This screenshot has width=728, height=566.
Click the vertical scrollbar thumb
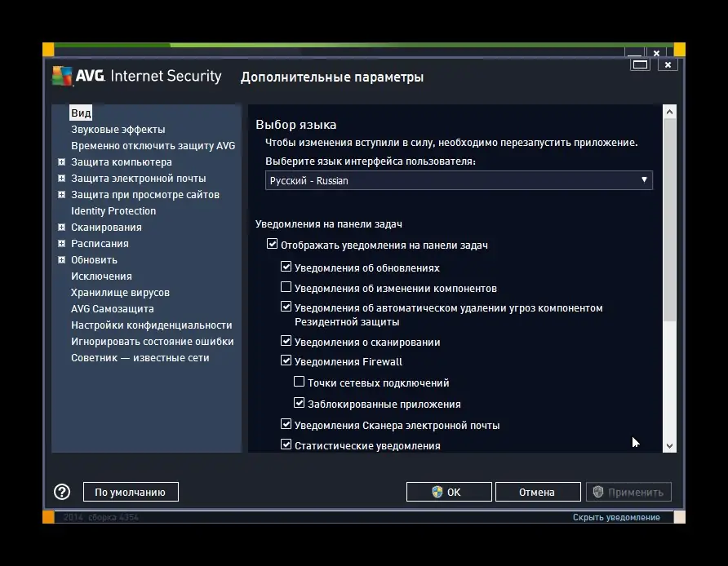tap(669, 220)
